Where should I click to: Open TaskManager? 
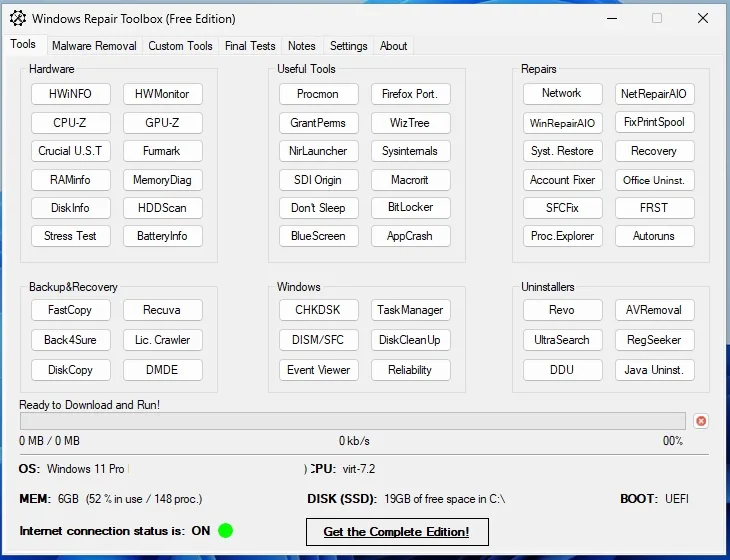coord(411,310)
